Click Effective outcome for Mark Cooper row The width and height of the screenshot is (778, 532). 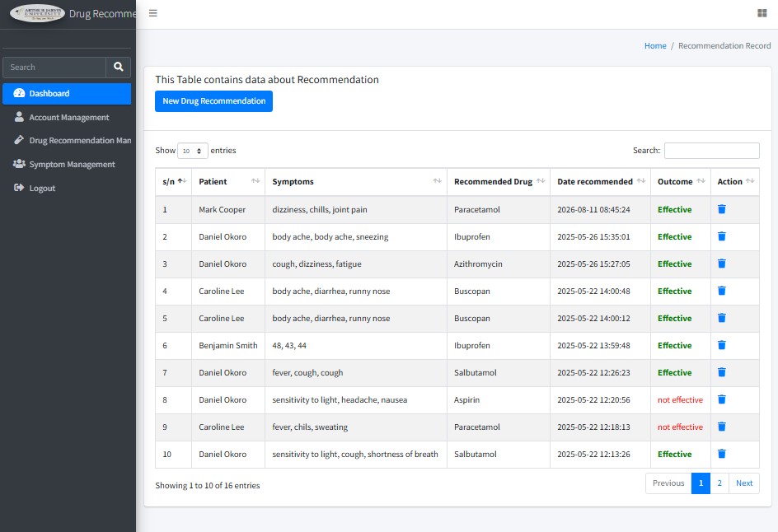pos(674,210)
